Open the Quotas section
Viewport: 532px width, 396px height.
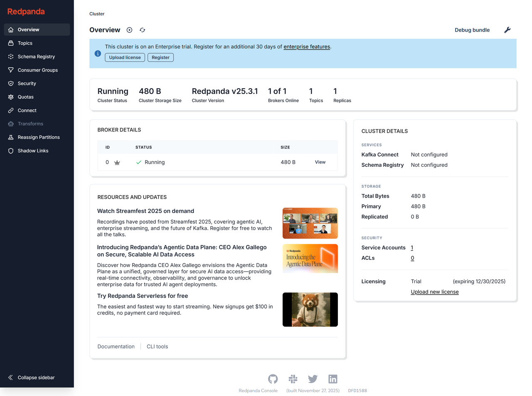tap(27, 97)
